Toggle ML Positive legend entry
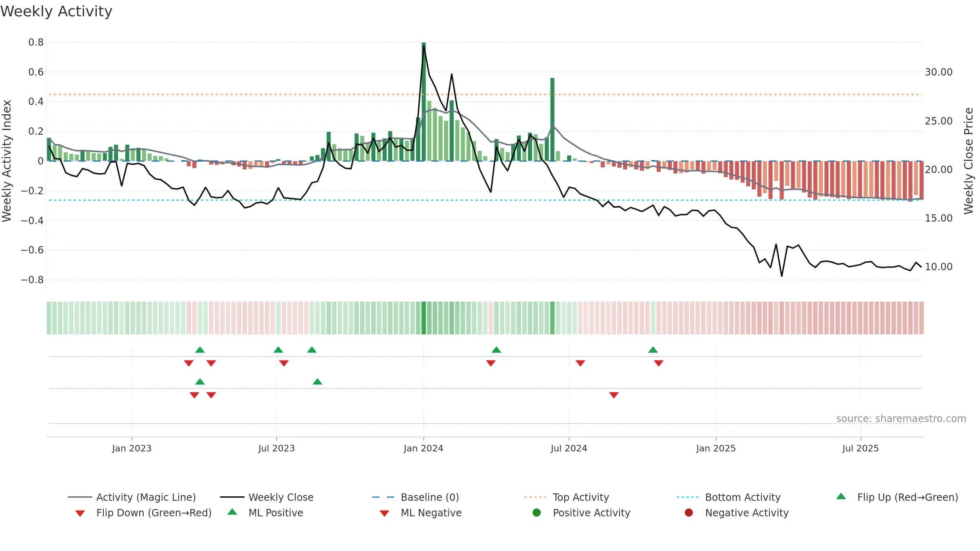This screenshot has width=980, height=551. [265, 513]
